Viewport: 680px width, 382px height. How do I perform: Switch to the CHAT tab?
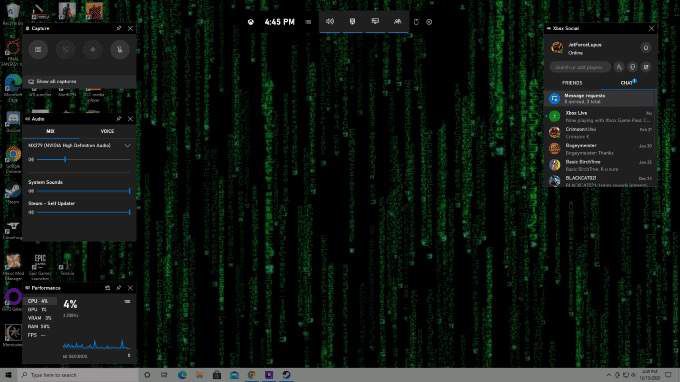(x=627, y=83)
